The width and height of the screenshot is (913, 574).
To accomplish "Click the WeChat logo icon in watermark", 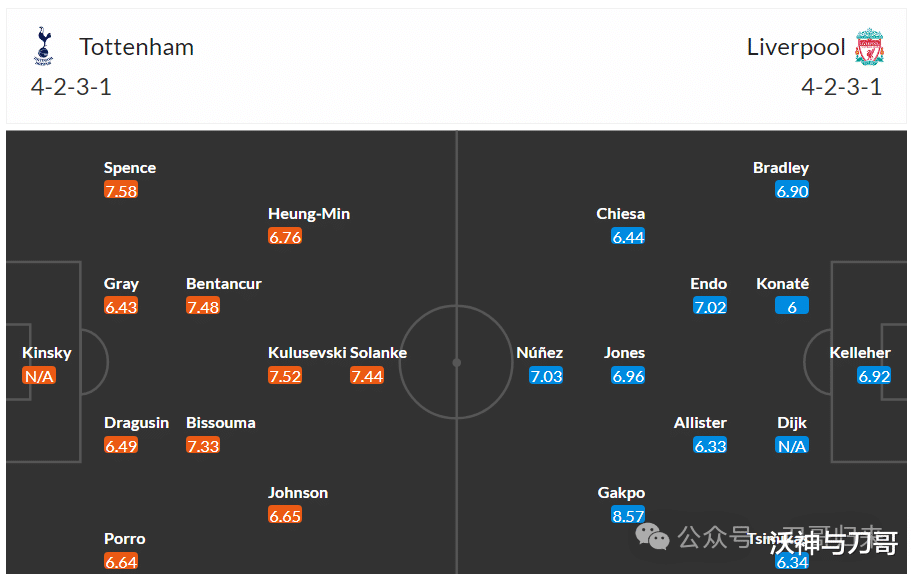I will click(x=652, y=536).
